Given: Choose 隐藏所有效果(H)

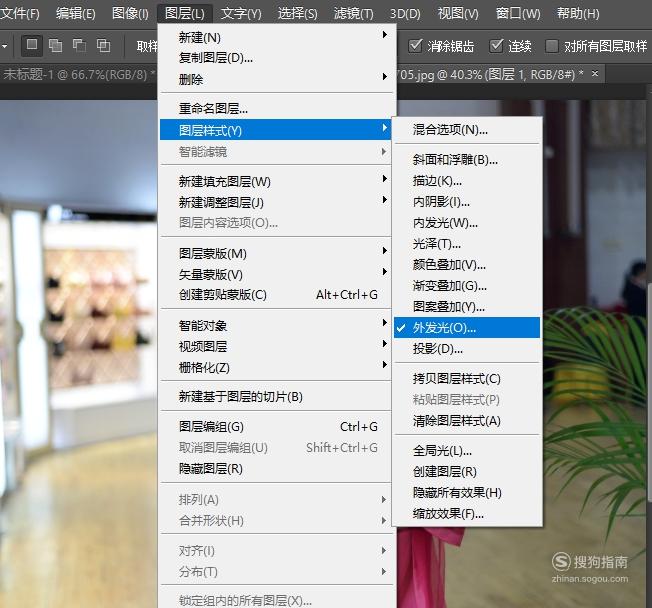Looking at the screenshot, I should 467,493.
